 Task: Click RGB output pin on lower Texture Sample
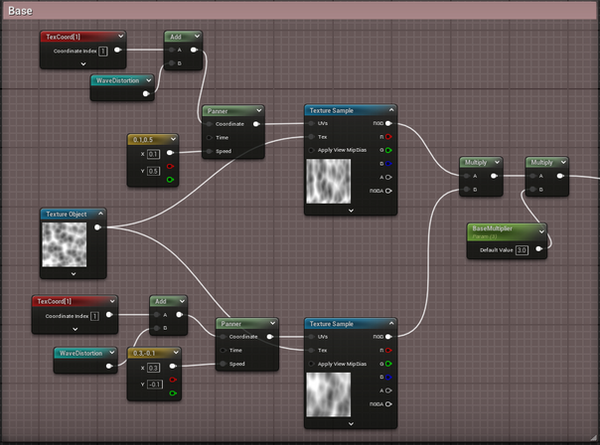click(389, 337)
